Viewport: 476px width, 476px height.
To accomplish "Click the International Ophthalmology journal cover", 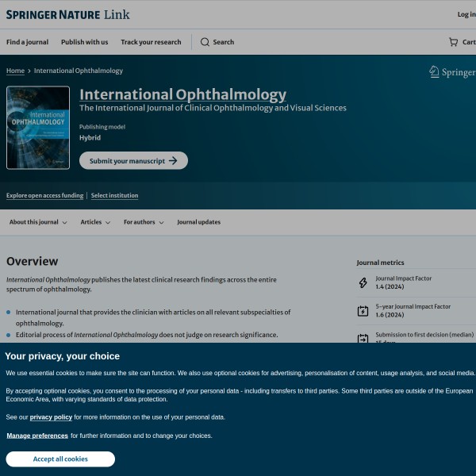I will 38,128.
